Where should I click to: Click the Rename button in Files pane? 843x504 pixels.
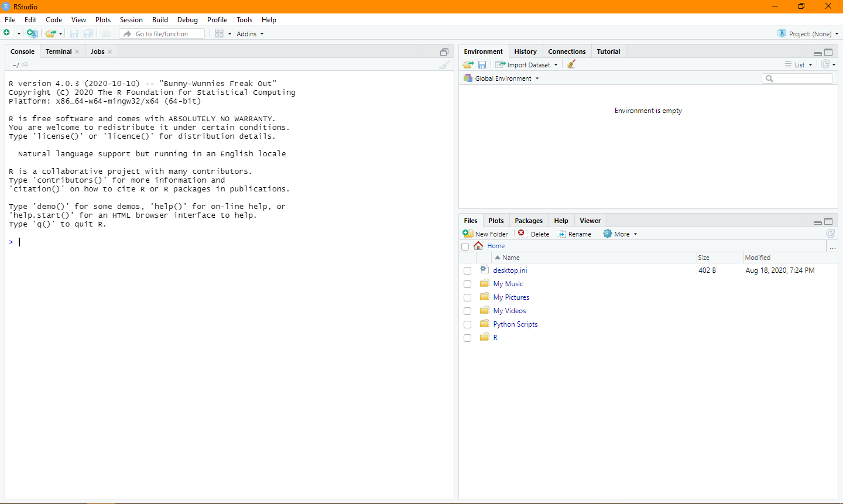point(574,234)
